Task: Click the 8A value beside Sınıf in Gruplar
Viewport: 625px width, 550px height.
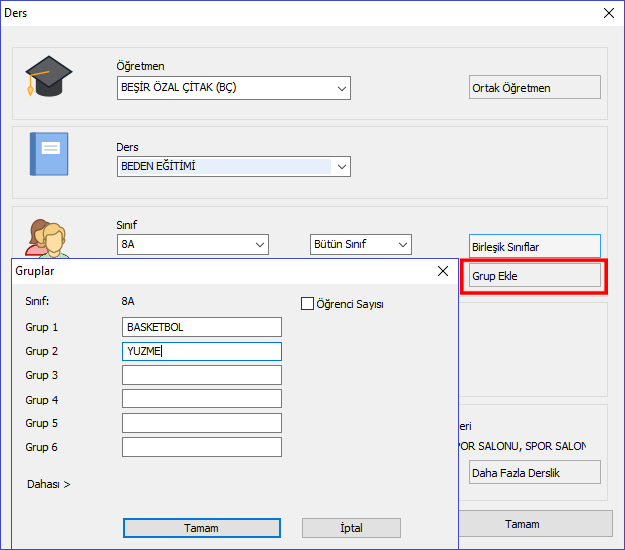Action: click(x=128, y=301)
